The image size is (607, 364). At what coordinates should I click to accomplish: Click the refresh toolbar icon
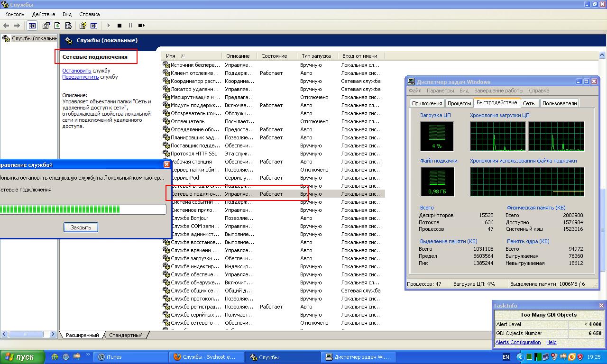57,26
